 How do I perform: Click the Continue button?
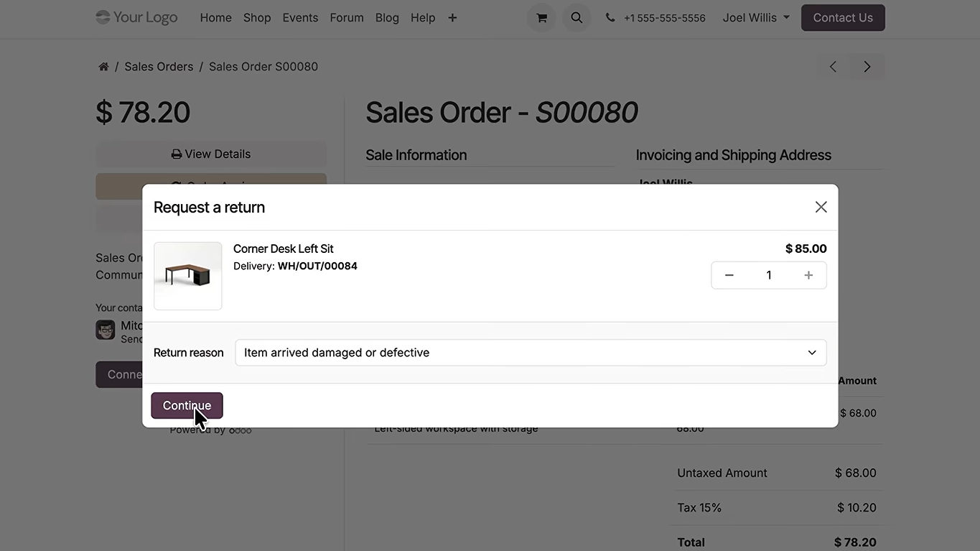[x=187, y=405]
